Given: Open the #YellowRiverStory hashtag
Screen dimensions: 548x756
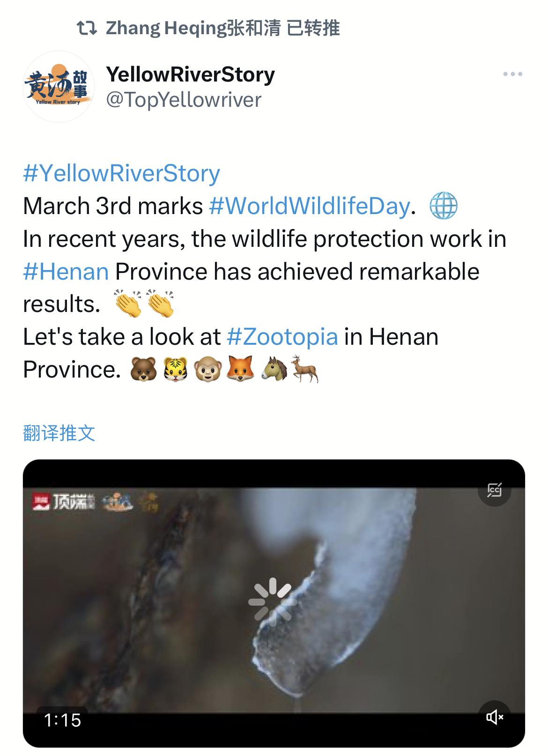Looking at the screenshot, I should pyautogui.click(x=122, y=173).
